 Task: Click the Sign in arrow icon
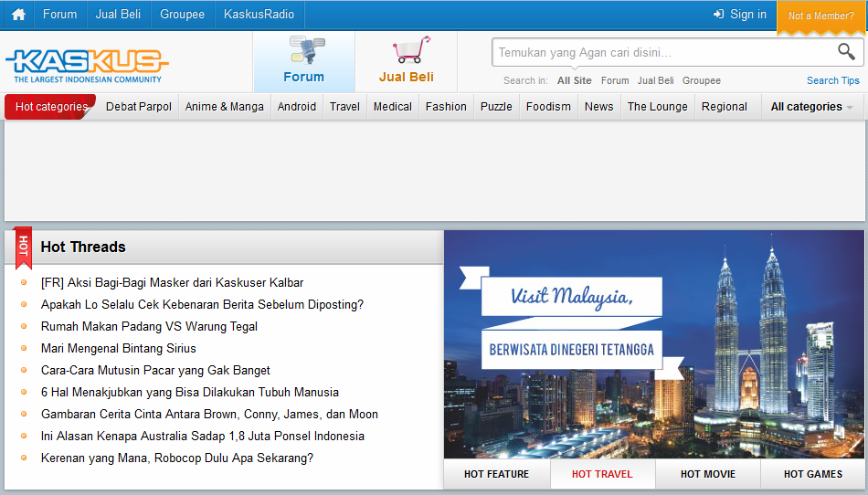point(718,14)
